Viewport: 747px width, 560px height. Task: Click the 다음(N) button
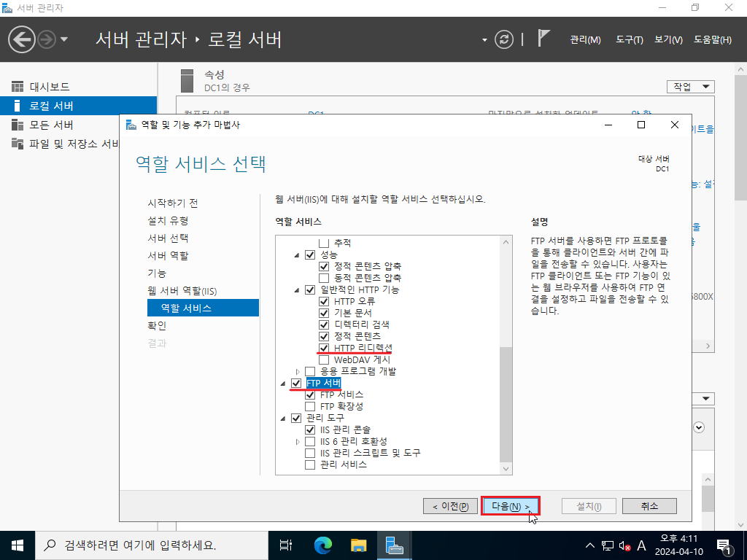[x=510, y=506]
